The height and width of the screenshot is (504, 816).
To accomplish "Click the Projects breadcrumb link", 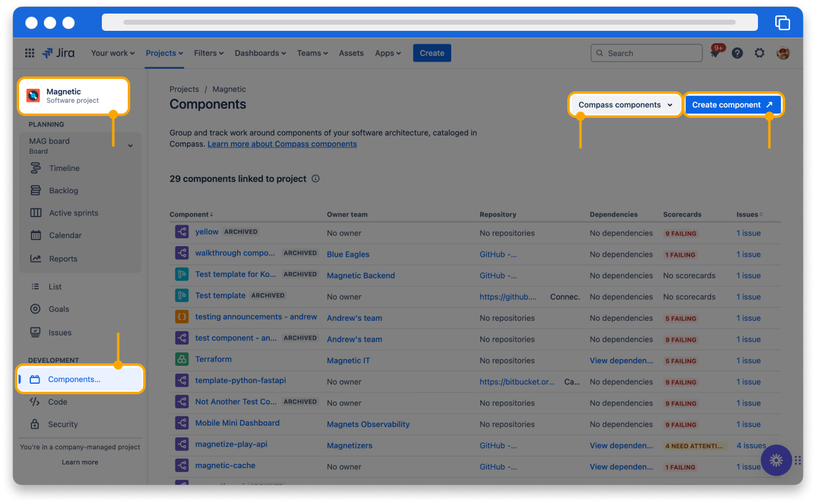I will point(184,89).
